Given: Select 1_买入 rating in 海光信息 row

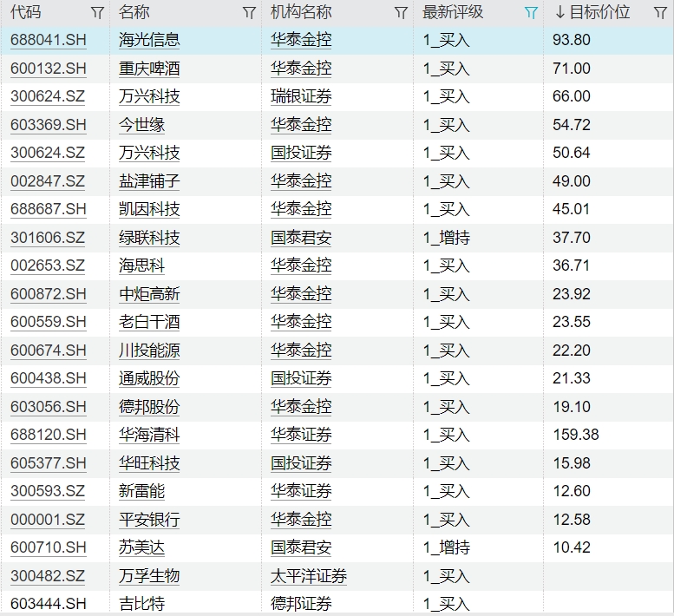Looking at the screenshot, I should 447,40.
